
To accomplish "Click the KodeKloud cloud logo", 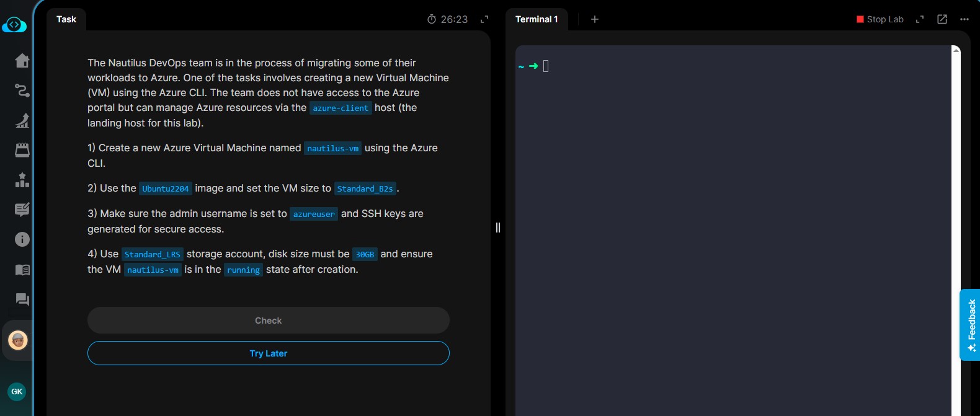I will (x=14, y=25).
